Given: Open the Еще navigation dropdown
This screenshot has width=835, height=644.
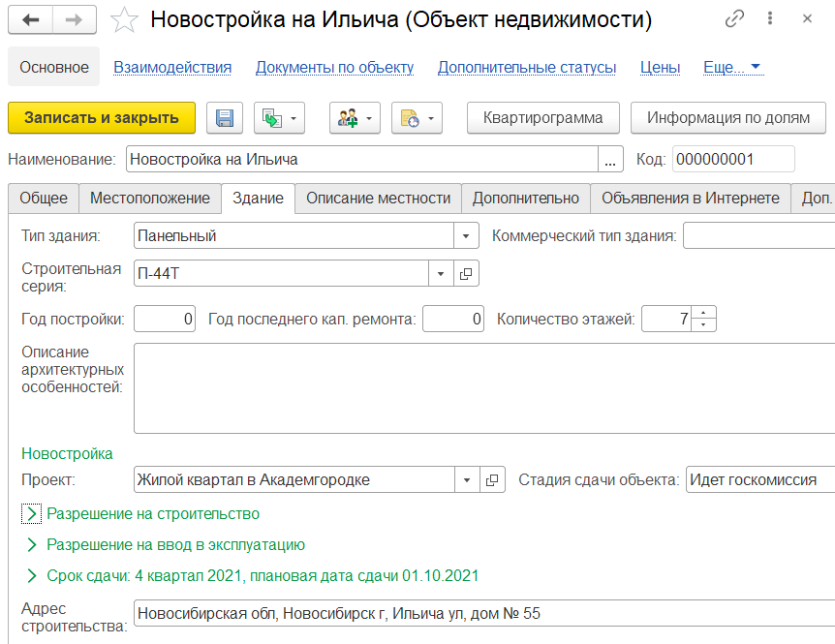Looking at the screenshot, I should (732, 67).
